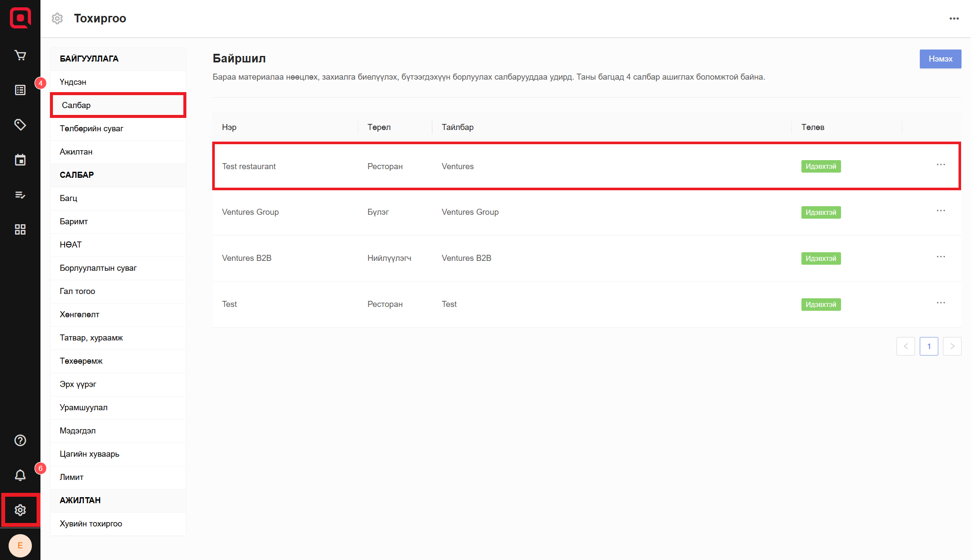Click the settings gear sidebar icon
This screenshot has height=560, width=971.
[20, 510]
